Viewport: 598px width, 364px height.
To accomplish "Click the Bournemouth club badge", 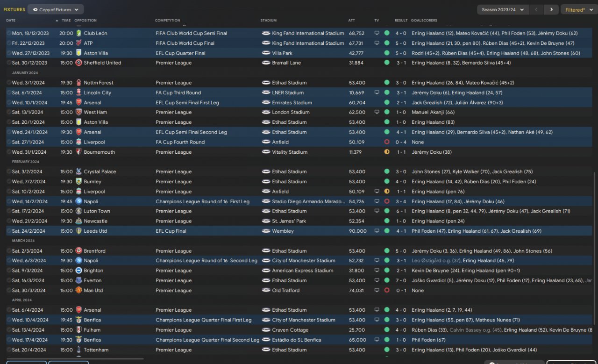I will [78, 152].
